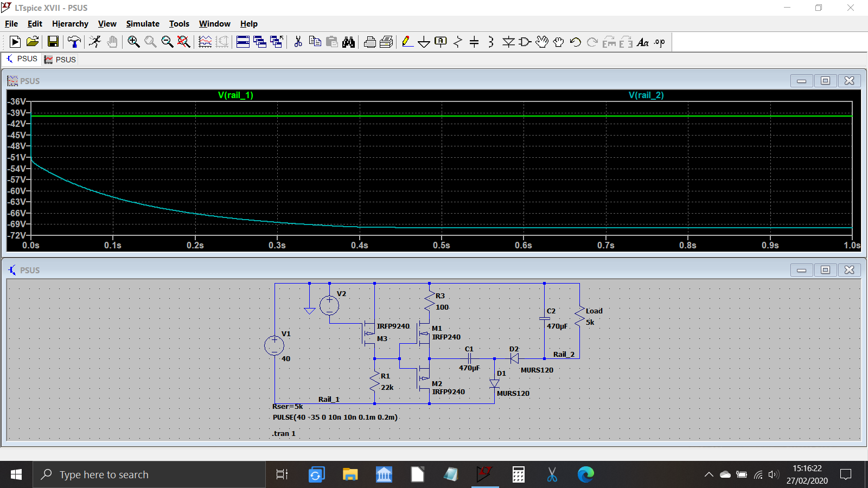Image resolution: width=868 pixels, height=488 pixels.
Task: Click the Open file folder icon
Action: click(33, 42)
